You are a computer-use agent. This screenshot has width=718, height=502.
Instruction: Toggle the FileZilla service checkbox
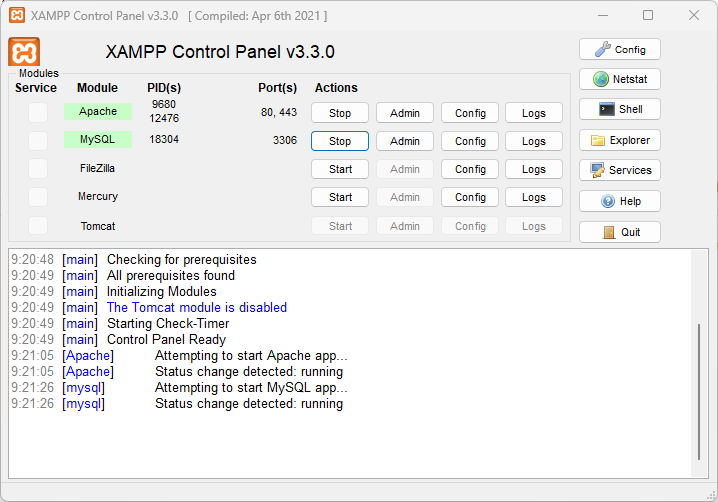point(37,169)
